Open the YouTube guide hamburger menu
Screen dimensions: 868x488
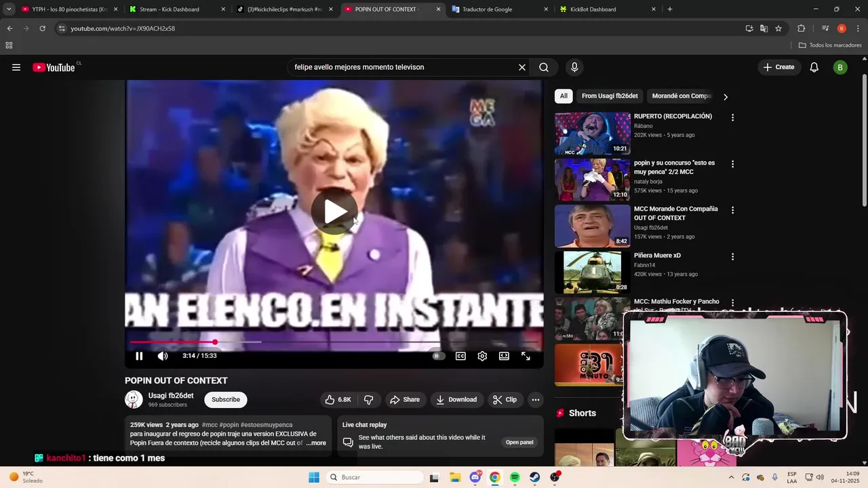pos(16,67)
